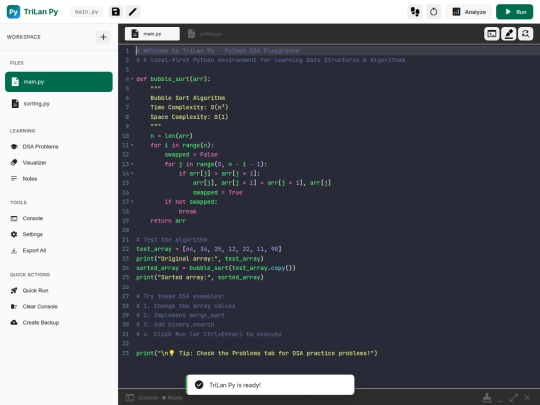Open Settings
This screenshot has width=540, height=405.
59,234
